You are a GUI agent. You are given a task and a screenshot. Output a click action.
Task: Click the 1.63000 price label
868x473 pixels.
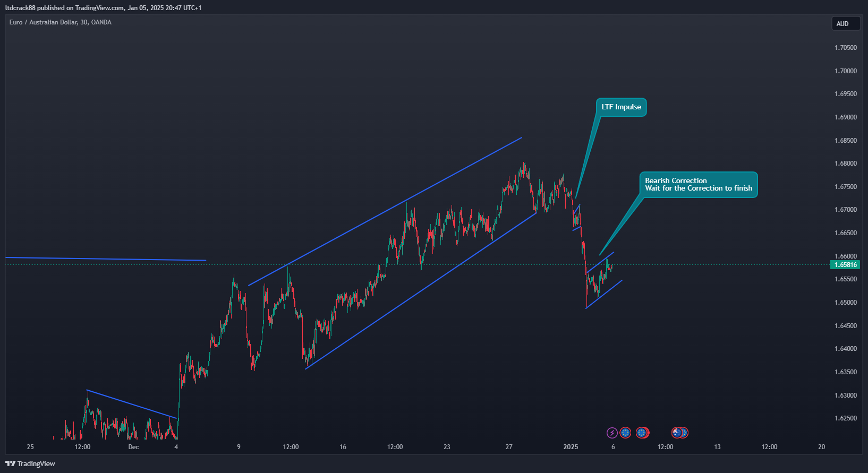[x=846, y=395]
